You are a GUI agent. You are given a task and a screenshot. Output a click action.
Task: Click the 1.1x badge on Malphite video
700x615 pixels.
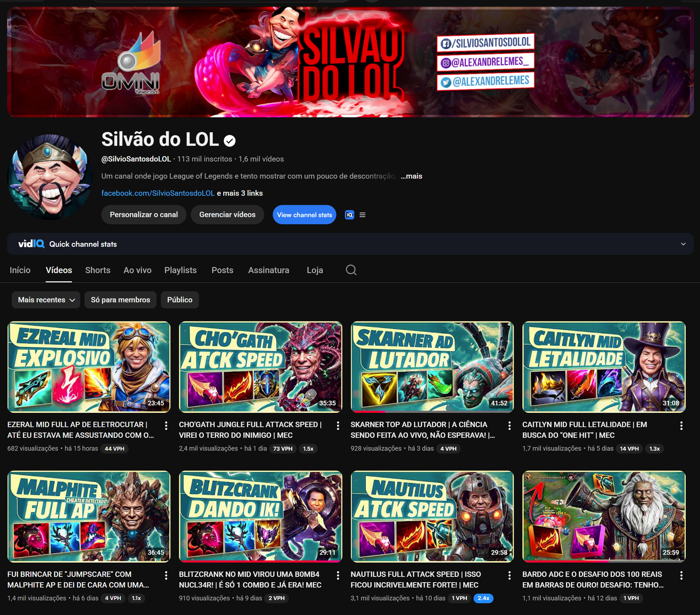[x=136, y=598]
